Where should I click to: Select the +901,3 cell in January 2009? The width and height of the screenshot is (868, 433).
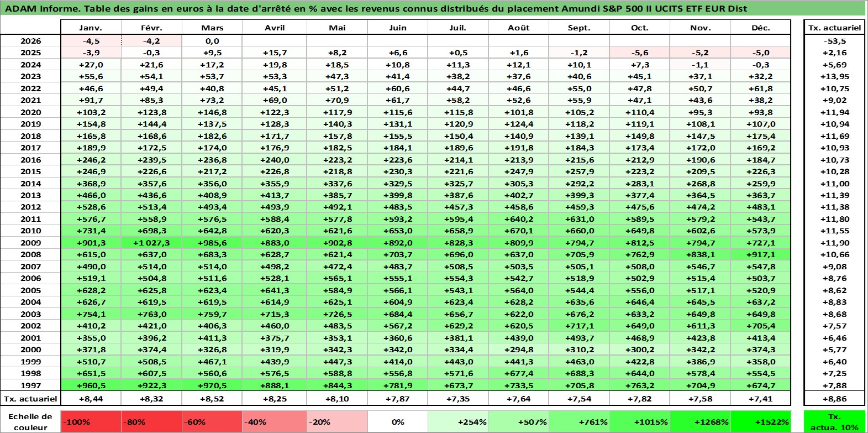pyautogui.click(x=91, y=243)
